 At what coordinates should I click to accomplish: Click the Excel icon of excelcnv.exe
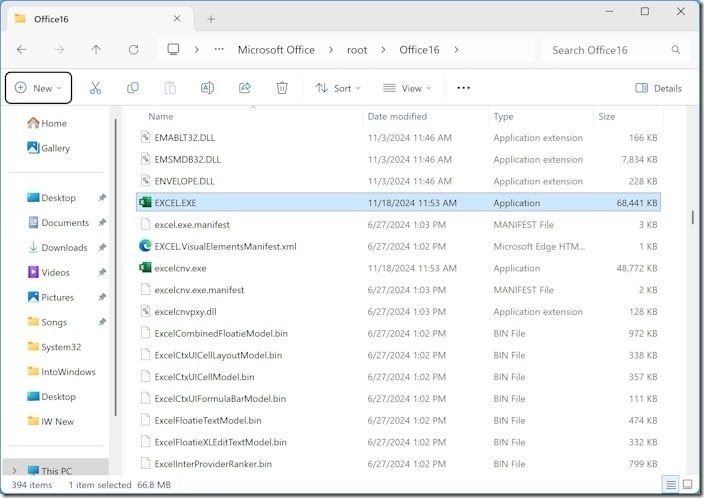click(145, 268)
